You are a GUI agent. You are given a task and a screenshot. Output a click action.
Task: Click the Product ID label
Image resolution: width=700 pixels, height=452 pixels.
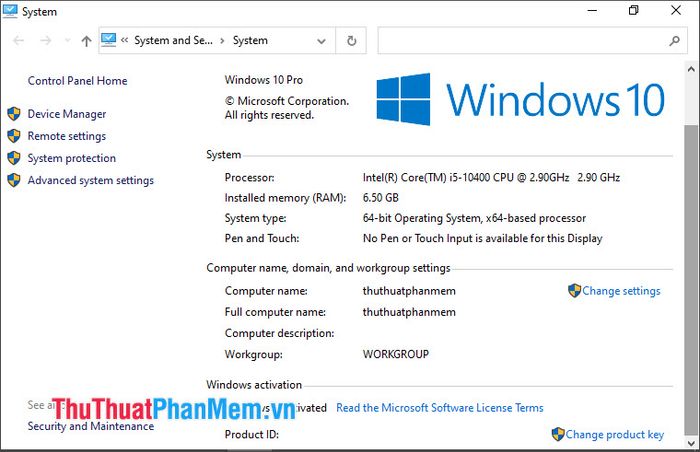(251, 435)
